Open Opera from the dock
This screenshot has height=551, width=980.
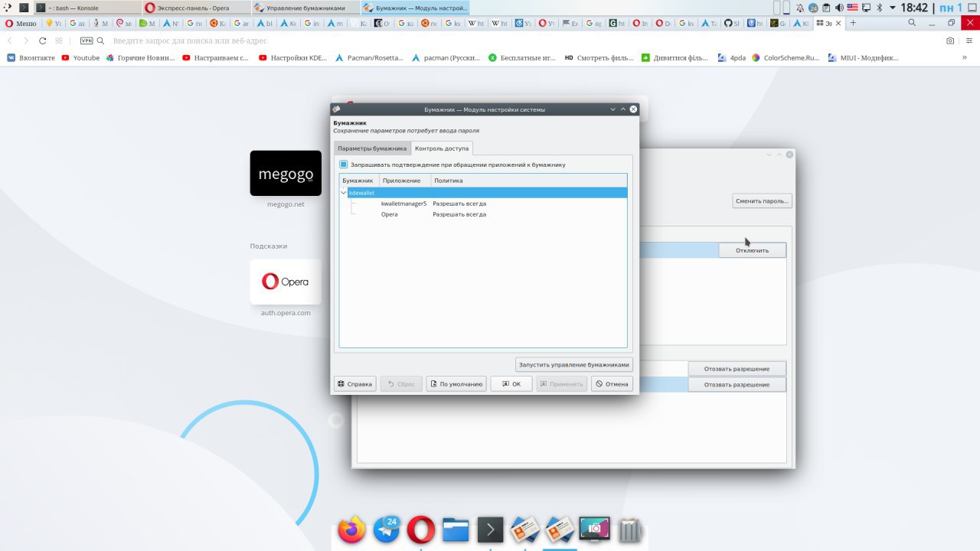(421, 530)
